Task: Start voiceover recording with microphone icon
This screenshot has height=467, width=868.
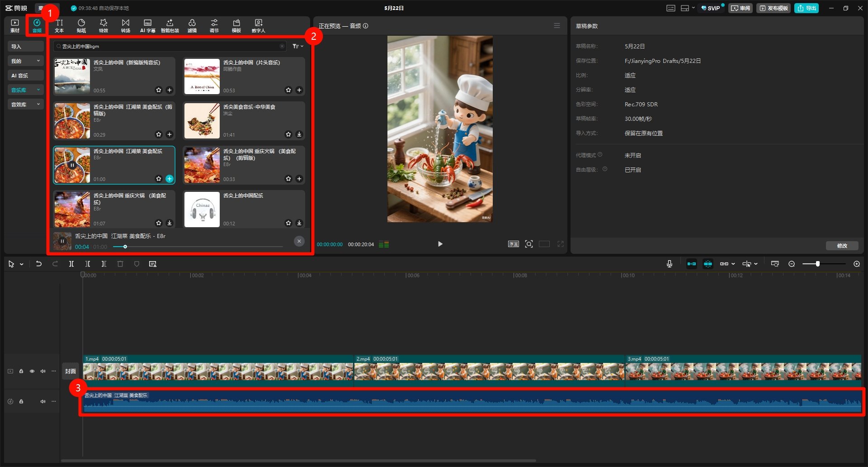Action: pos(670,264)
